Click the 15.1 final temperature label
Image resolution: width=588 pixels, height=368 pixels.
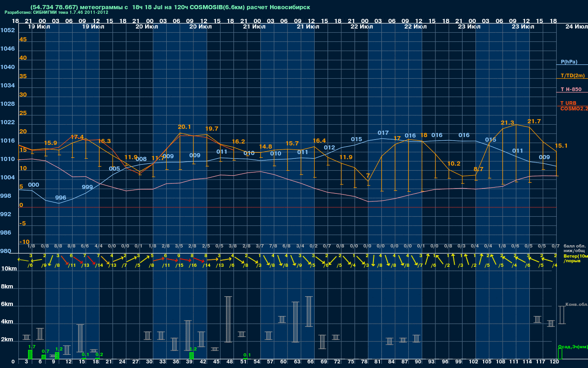tap(561, 146)
